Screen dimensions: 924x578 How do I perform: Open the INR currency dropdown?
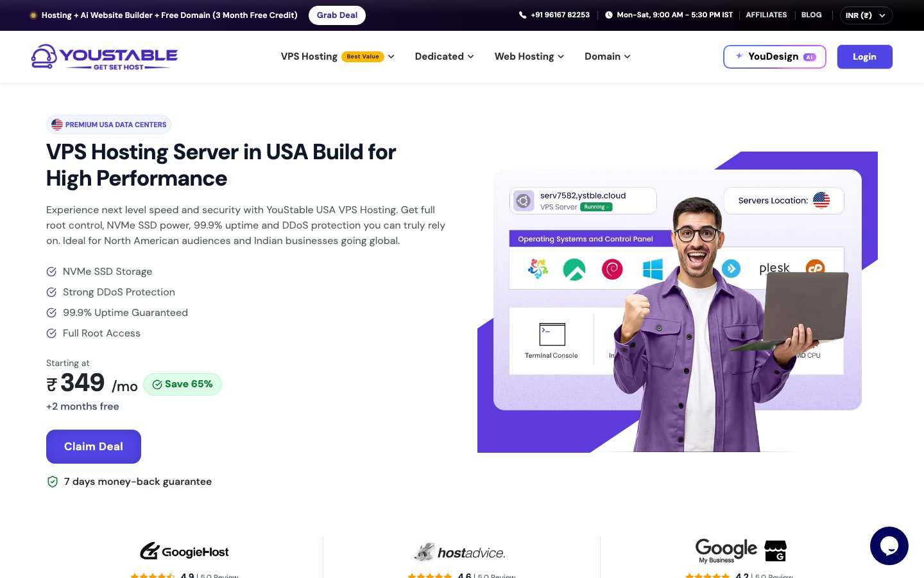pos(866,15)
